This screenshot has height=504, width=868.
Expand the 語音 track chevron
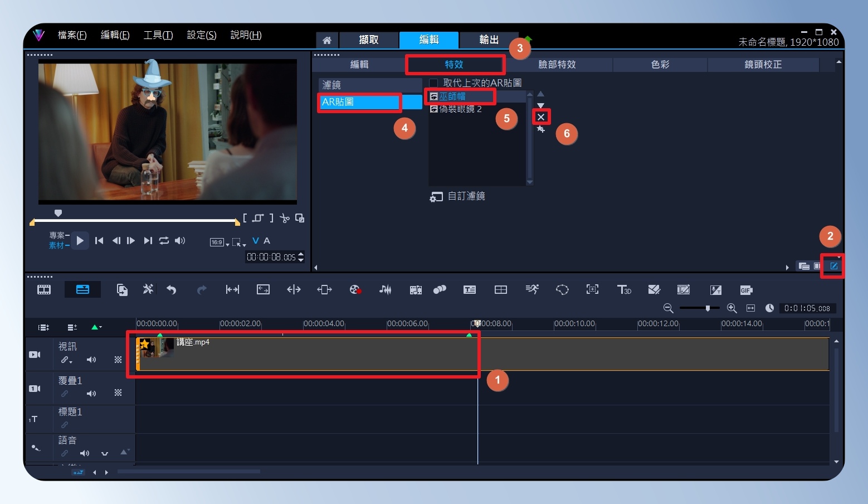(104, 453)
